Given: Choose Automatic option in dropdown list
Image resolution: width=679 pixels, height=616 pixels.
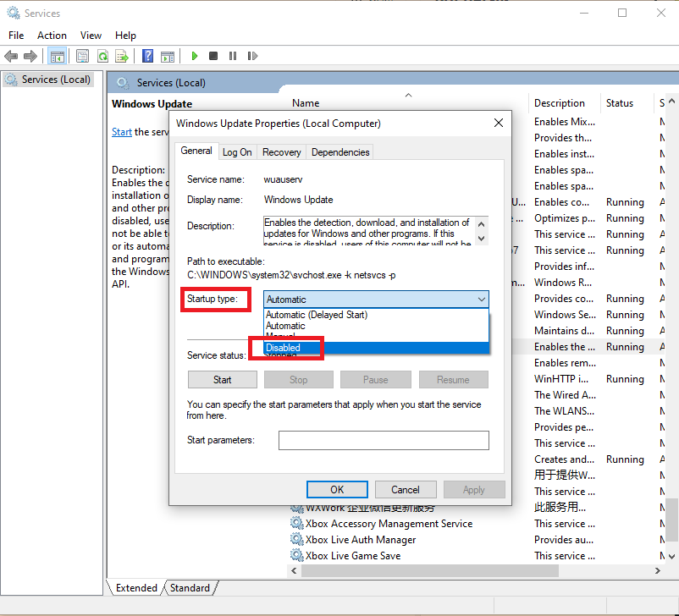Looking at the screenshot, I should click(x=376, y=326).
